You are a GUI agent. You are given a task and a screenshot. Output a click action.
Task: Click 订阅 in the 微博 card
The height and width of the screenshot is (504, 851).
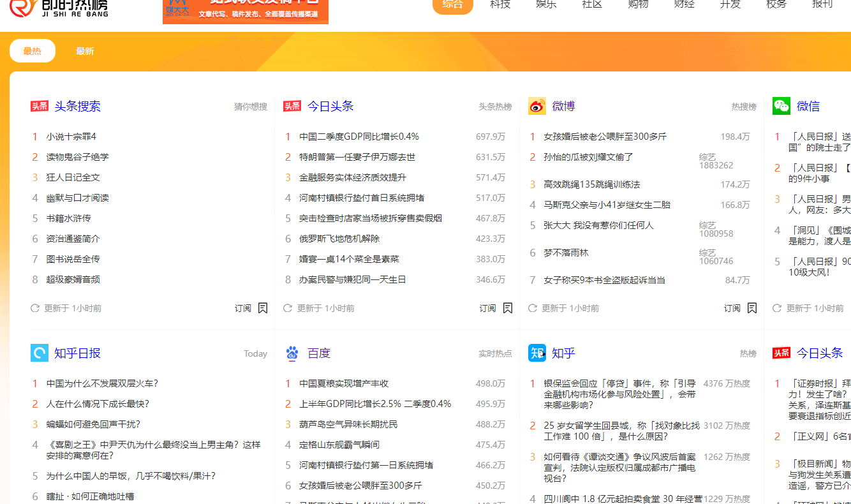pos(732,308)
